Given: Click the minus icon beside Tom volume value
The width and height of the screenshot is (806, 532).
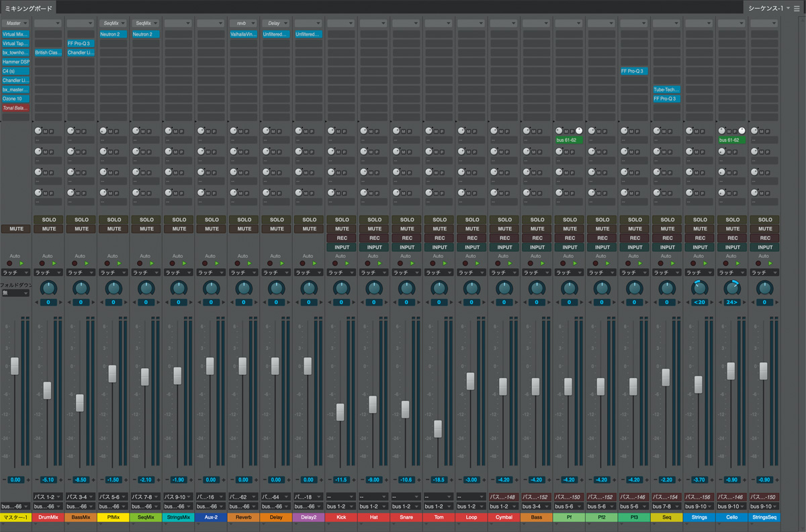Looking at the screenshot, I should tap(426, 480).
